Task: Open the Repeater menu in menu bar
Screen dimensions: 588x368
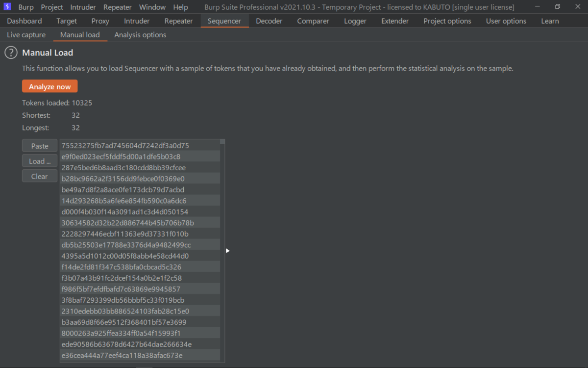Action: click(118, 7)
